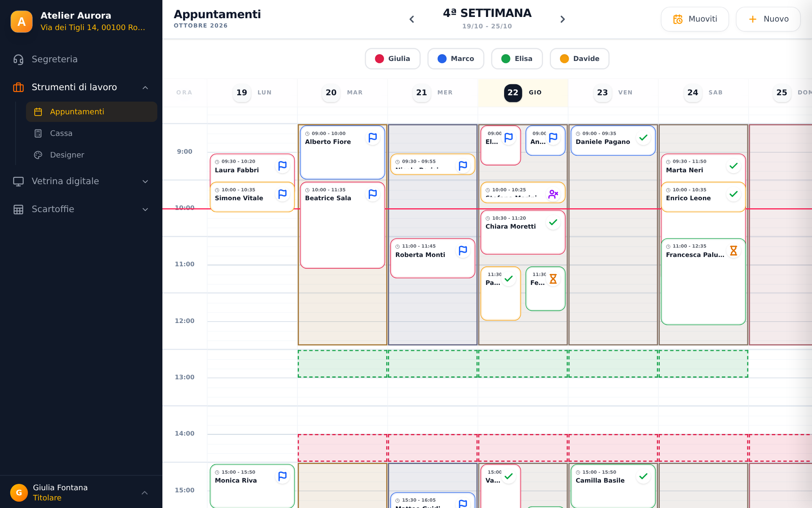Click the Giulia Fontana avatar

coord(19,493)
